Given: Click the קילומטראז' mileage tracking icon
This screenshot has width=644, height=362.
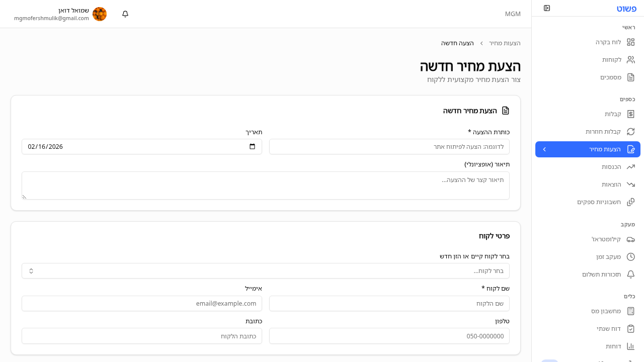Looking at the screenshot, I should pyautogui.click(x=631, y=239).
